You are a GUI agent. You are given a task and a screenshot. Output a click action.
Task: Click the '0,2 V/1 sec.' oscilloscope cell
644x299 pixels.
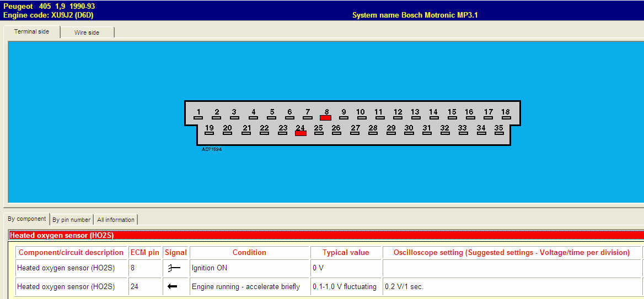512,287
